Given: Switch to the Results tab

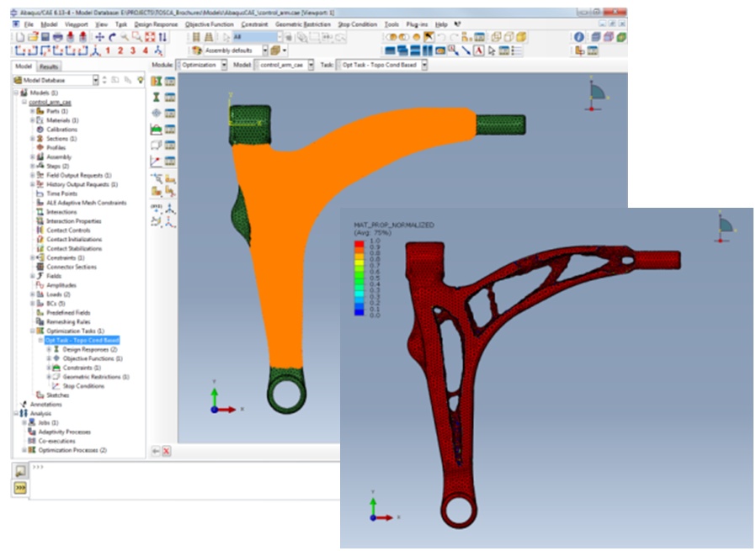Looking at the screenshot, I should click(x=48, y=66).
